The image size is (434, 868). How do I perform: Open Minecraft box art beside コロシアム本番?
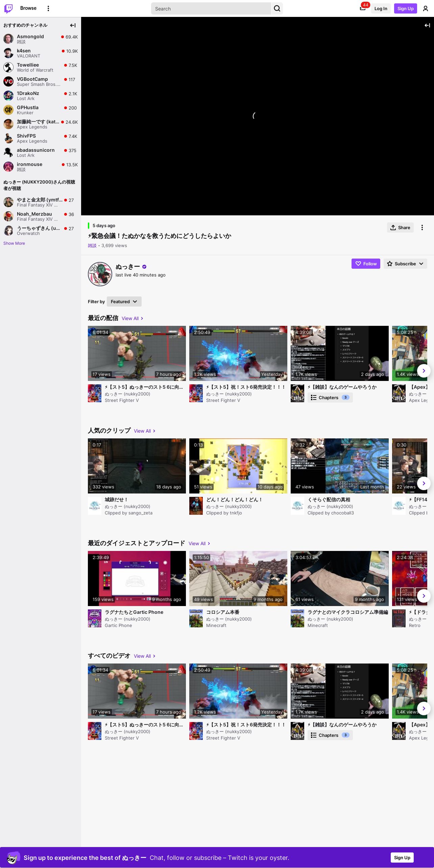tap(196, 619)
